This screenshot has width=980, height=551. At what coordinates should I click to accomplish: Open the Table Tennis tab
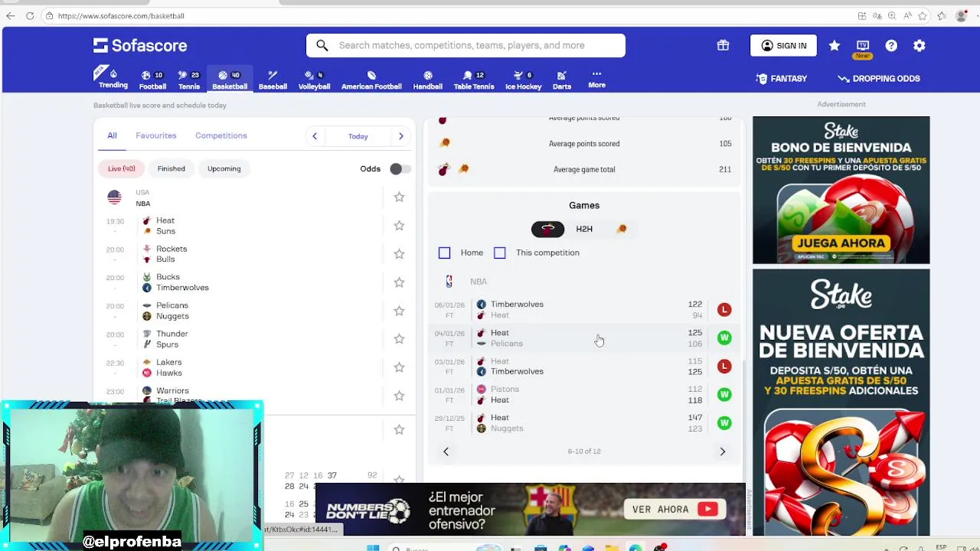[x=474, y=80]
